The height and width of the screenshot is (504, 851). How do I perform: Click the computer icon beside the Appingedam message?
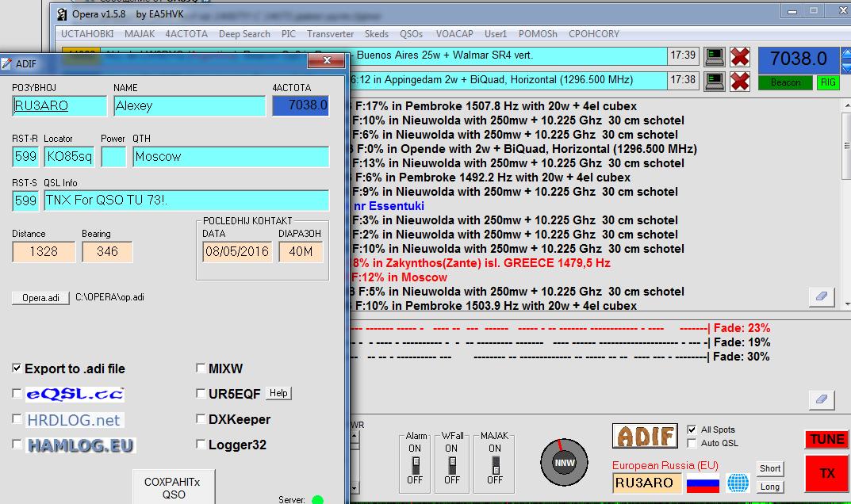coord(715,81)
